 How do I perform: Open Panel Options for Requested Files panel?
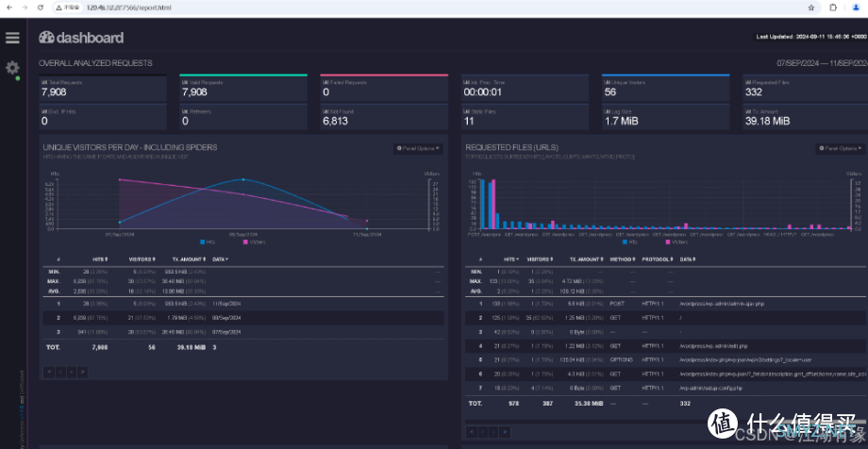point(841,148)
